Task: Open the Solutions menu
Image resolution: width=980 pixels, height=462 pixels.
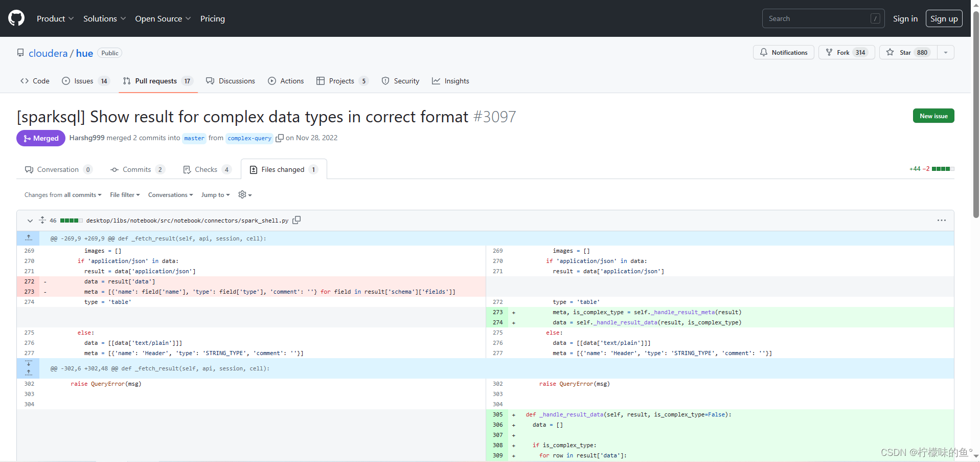Action: (x=104, y=18)
